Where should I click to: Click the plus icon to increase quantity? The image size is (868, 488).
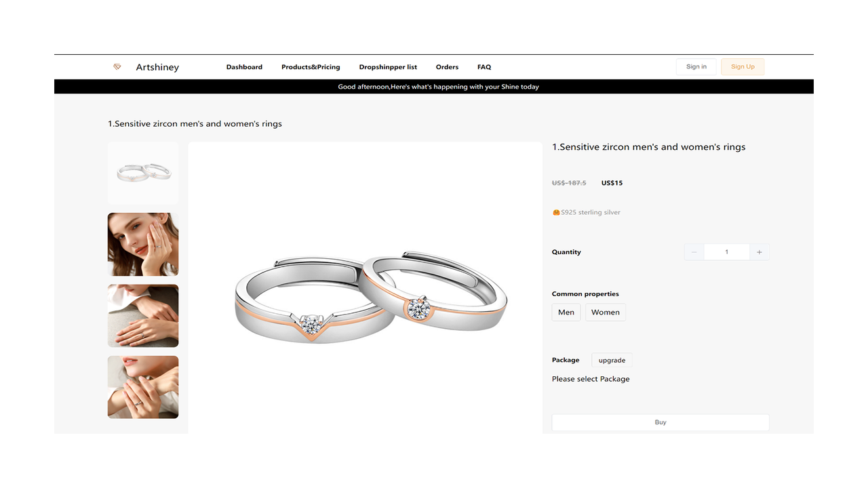pyautogui.click(x=759, y=251)
